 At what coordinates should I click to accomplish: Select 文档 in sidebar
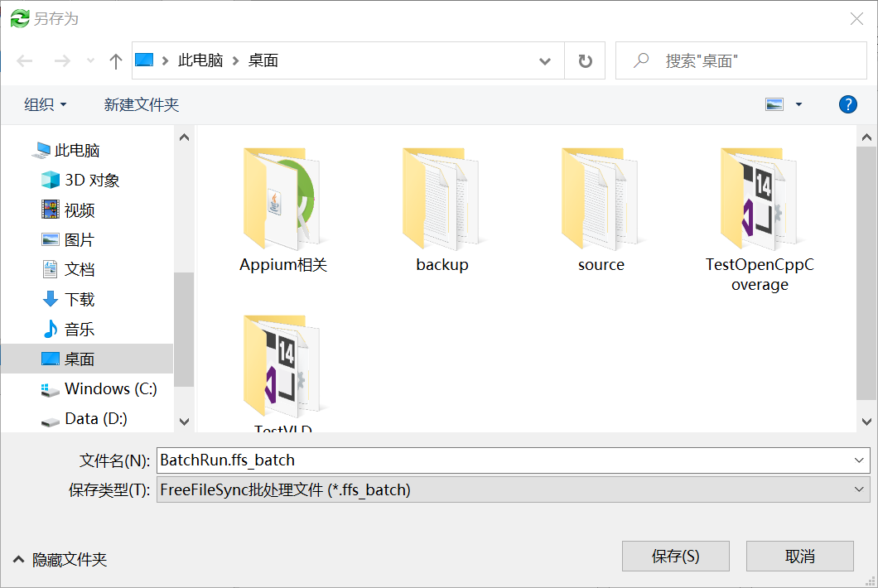pos(68,269)
